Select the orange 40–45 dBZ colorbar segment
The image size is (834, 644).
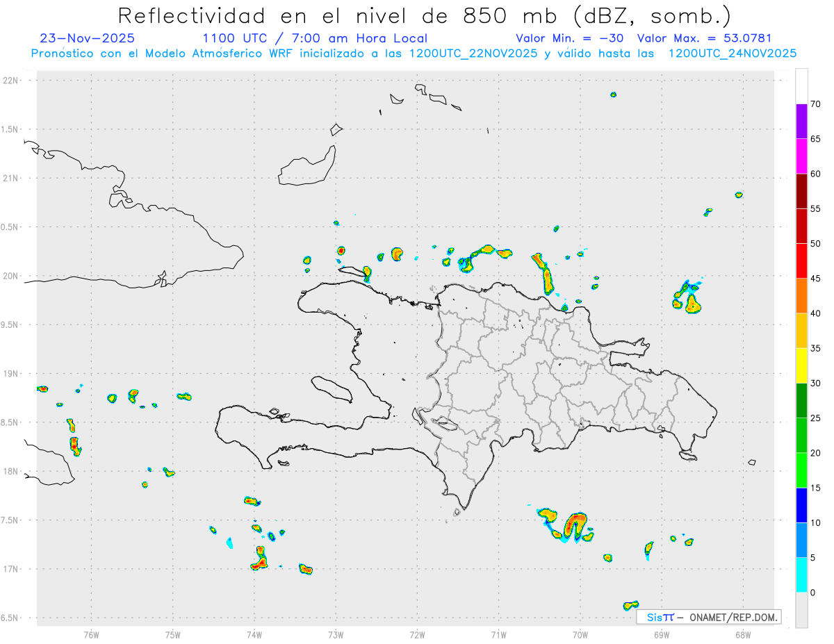pos(801,296)
